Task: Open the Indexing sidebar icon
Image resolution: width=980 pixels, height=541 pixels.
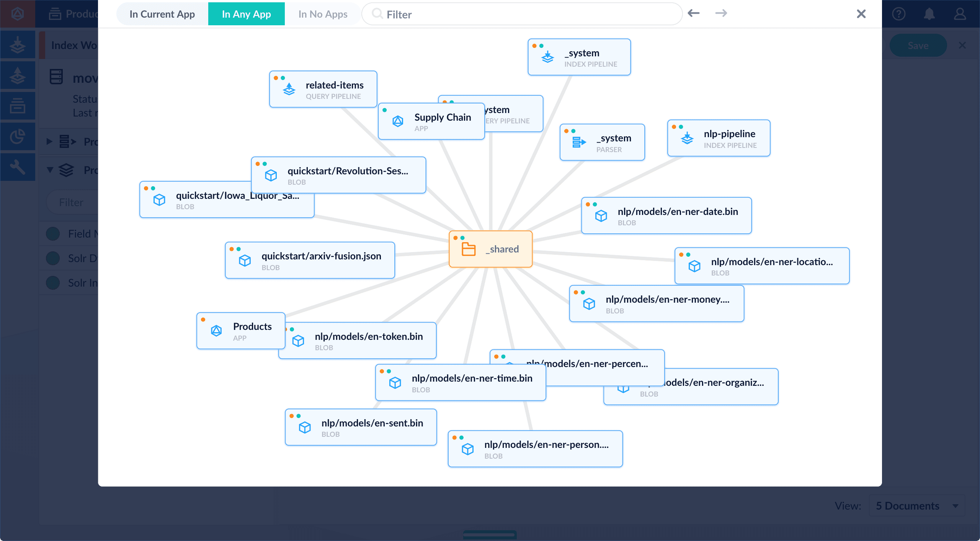Action: click(x=18, y=45)
